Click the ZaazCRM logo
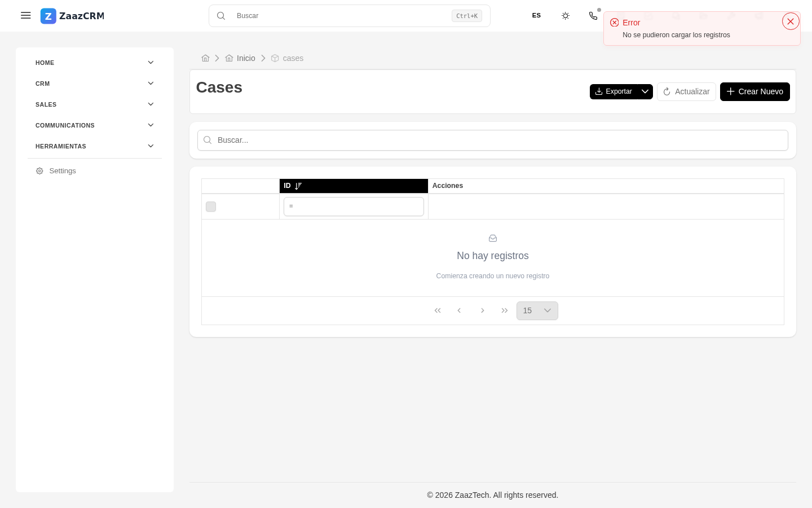Image resolution: width=812 pixels, height=508 pixels. (x=72, y=16)
